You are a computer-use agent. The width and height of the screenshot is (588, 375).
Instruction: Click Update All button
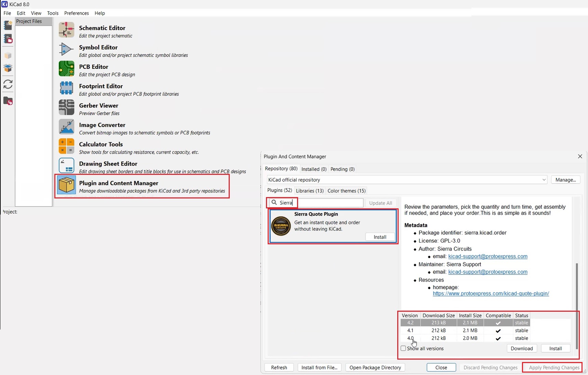pos(381,203)
